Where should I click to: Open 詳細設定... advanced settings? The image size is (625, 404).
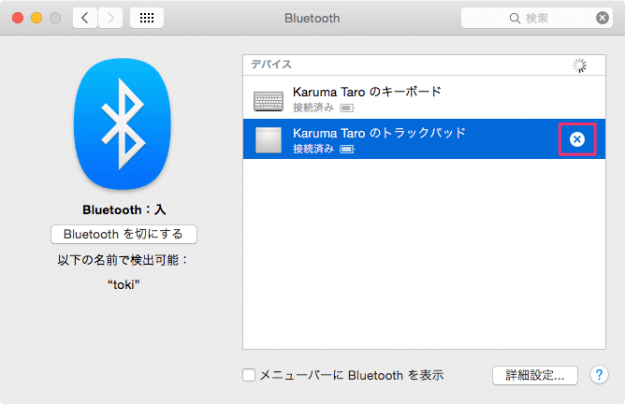pyautogui.click(x=534, y=375)
